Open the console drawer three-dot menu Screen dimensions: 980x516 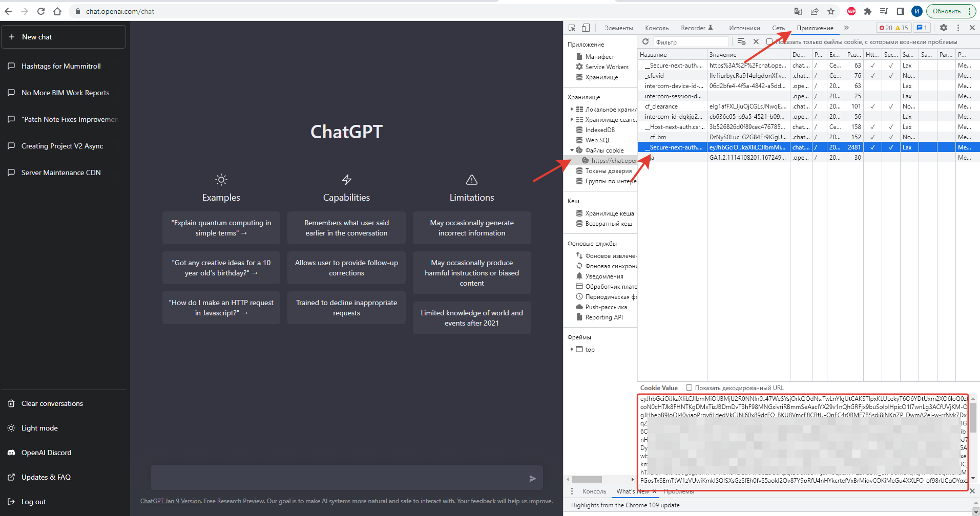coord(572,491)
